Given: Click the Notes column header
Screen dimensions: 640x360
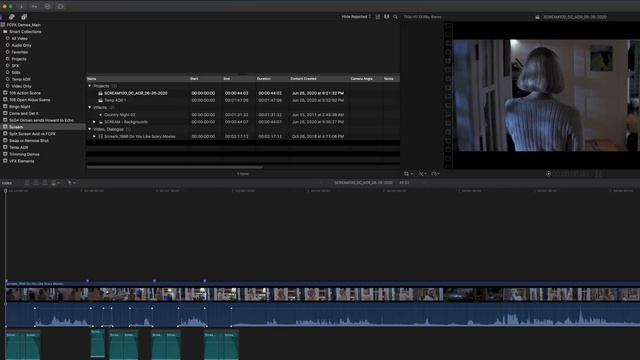Looking at the screenshot, I should [391, 78].
